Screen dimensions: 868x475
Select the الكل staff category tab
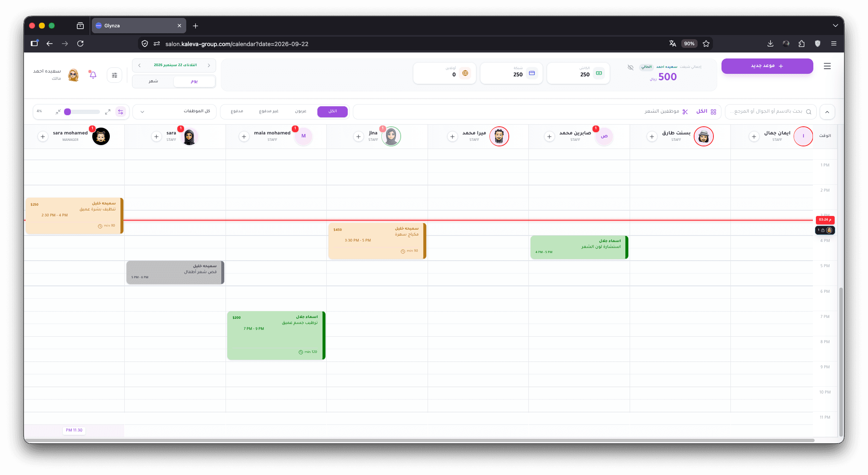coord(706,111)
